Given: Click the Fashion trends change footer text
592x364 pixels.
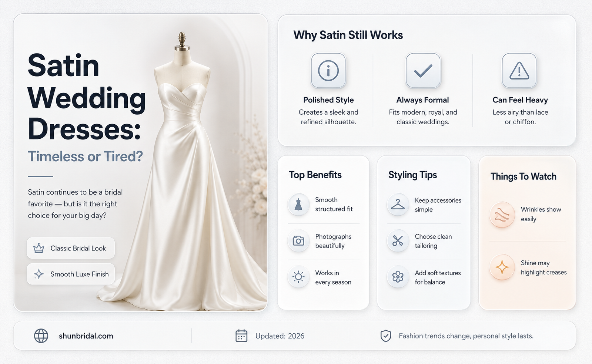Looking at the screenshot, I should [466, 336].
